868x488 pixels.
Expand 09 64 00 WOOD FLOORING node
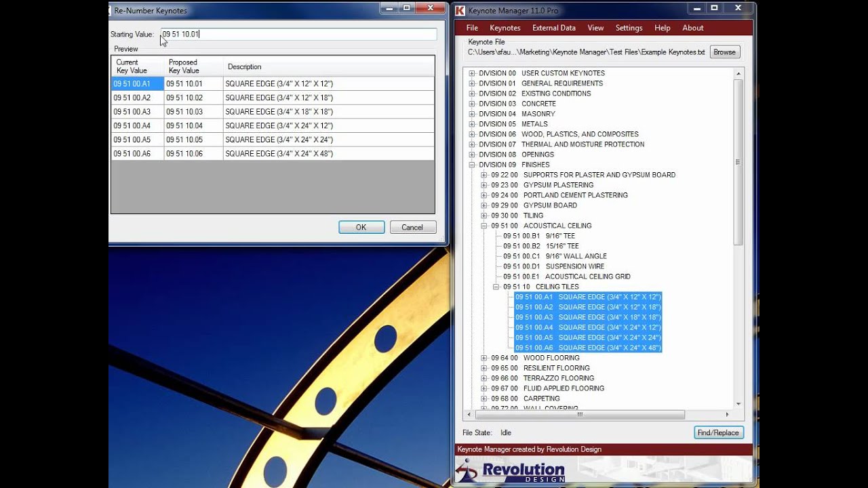(484, 358)
